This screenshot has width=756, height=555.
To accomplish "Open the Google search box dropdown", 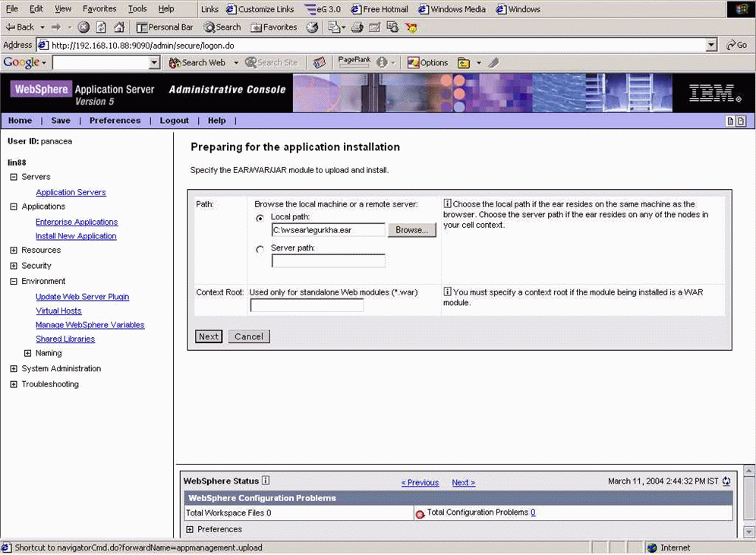I will click(154, 63).
